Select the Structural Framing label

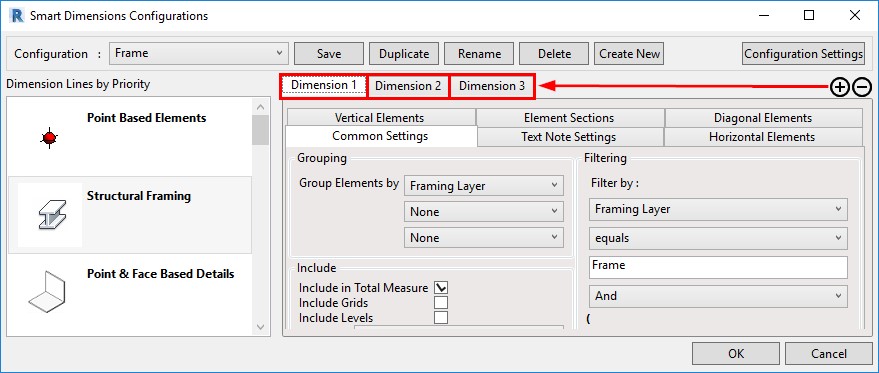(138, 196)
